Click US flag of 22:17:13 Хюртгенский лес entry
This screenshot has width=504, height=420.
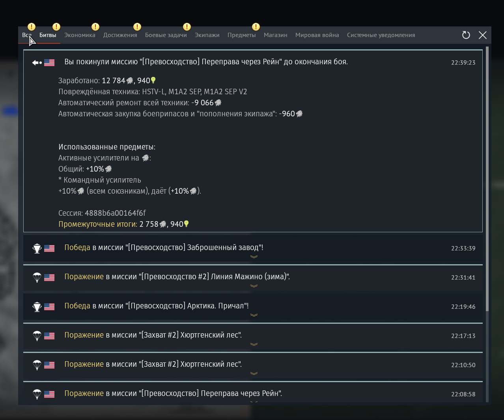pyautogui.click(x=49, y=336)
